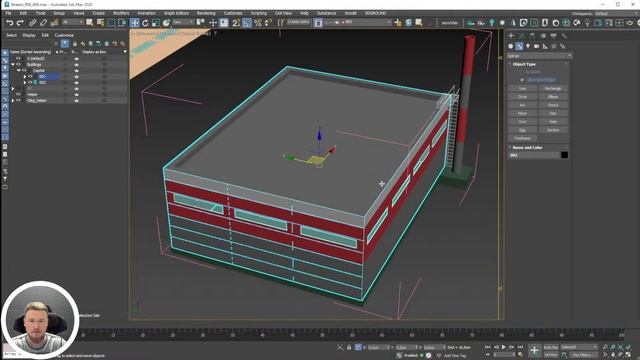
Task: Activate the Select and Rotate tool
Action: tap(145, 23)
